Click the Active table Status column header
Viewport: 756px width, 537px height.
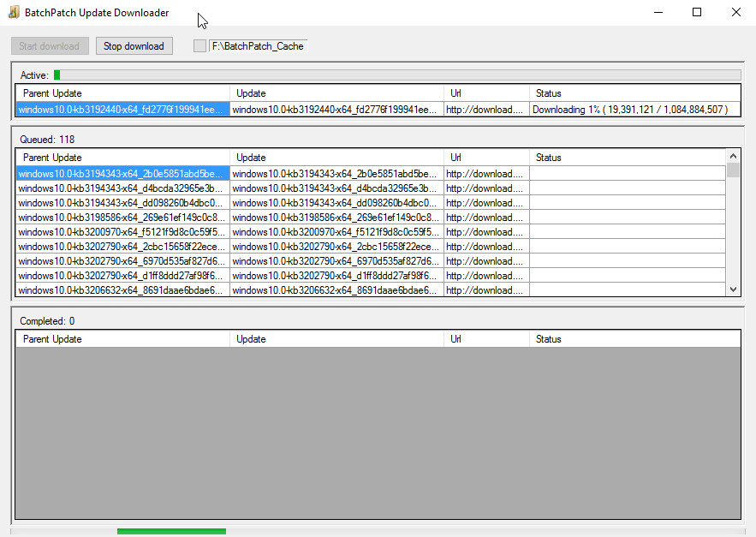(635, 93)
